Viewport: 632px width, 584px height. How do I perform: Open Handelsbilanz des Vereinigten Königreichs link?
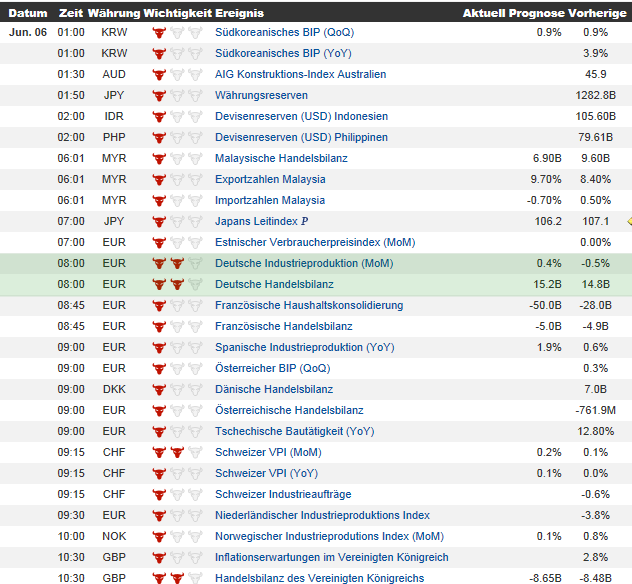click(x=320, y=578)
